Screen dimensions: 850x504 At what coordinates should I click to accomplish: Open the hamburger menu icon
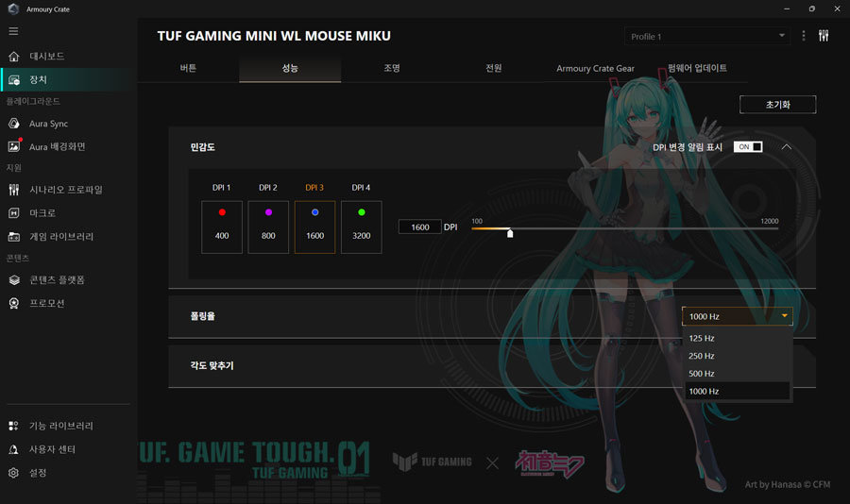tap(13, 31)
